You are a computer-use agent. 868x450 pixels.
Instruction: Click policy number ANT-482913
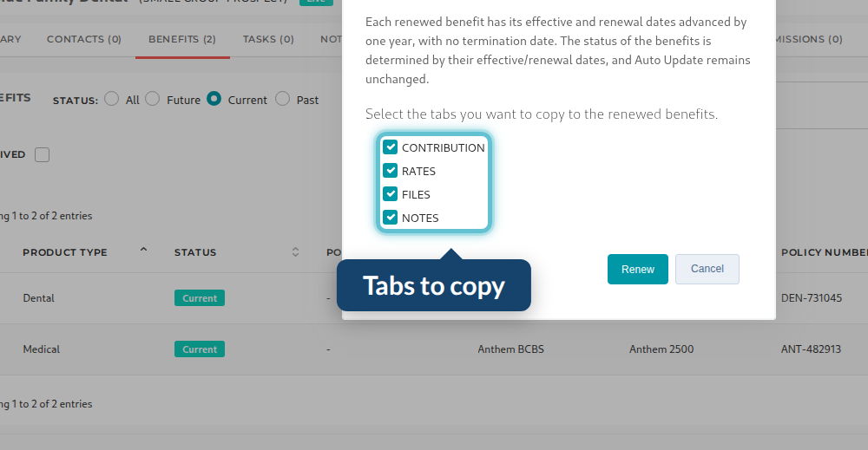tap(811, 349)
